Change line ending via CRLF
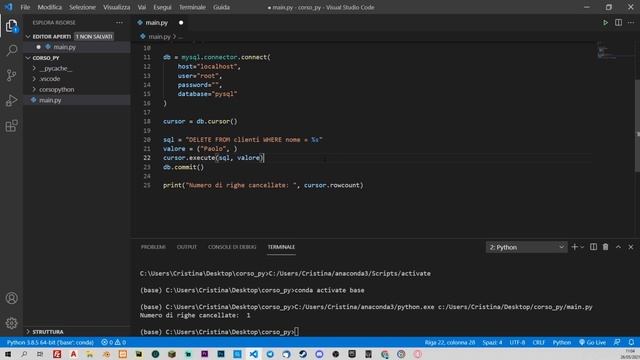Image resolution: width=640 pixels, height=360 pixels. coord(539,342)
